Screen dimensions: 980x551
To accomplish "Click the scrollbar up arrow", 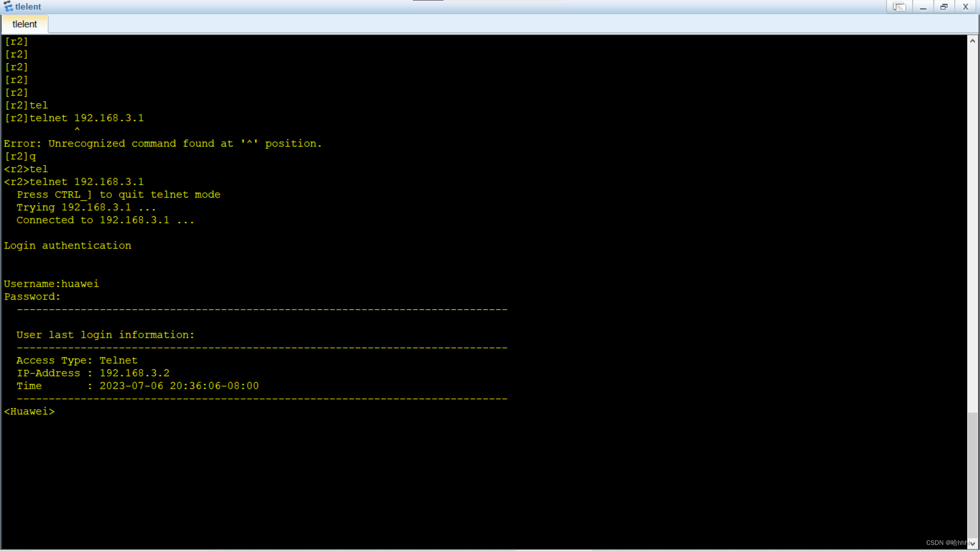I will (972, 41).
